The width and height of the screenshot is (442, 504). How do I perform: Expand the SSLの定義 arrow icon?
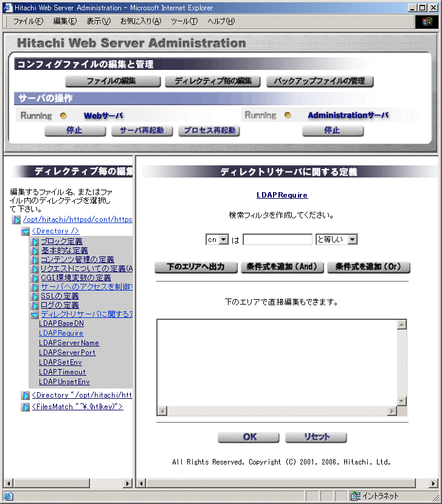point(35,296)
